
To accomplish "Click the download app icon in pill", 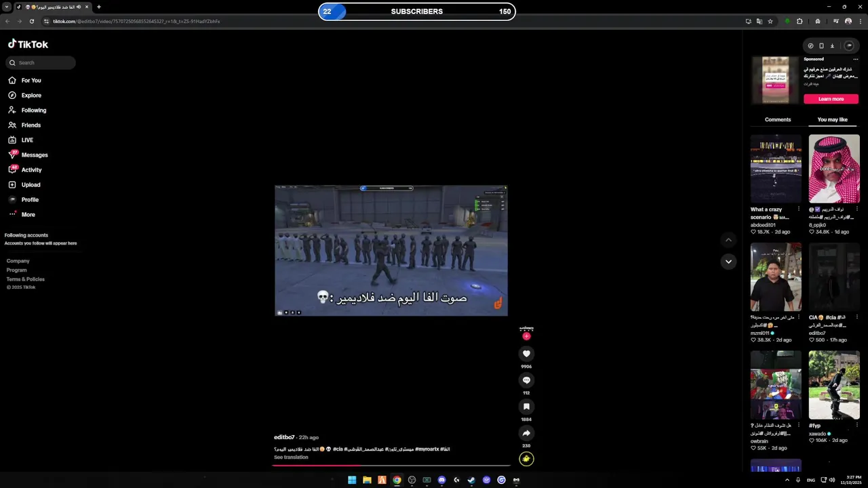I will [x=832, y=46].
